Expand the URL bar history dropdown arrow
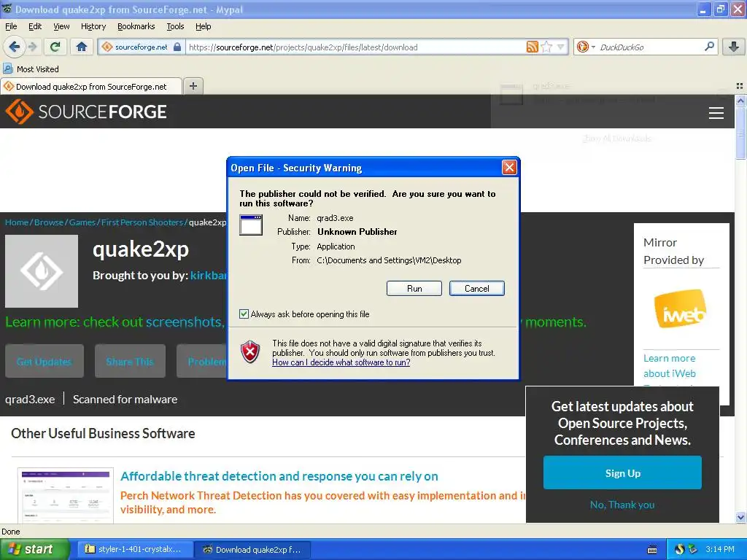 561,47
